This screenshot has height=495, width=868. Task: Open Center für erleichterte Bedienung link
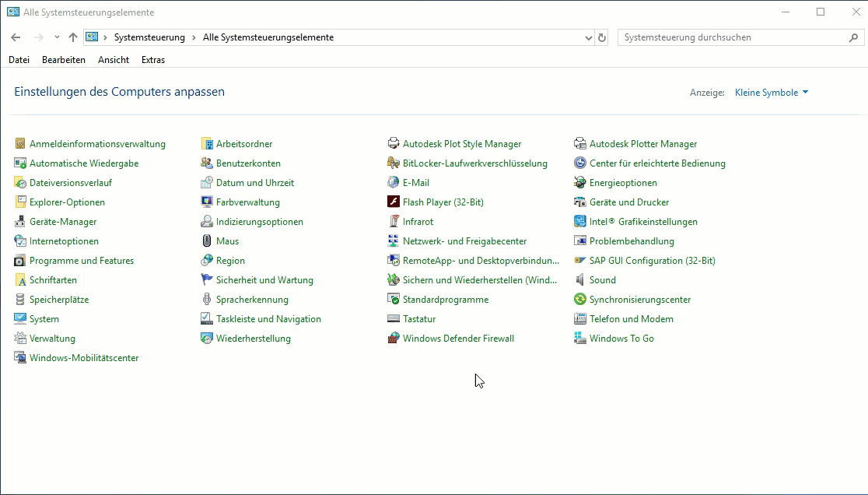(657, 163)
